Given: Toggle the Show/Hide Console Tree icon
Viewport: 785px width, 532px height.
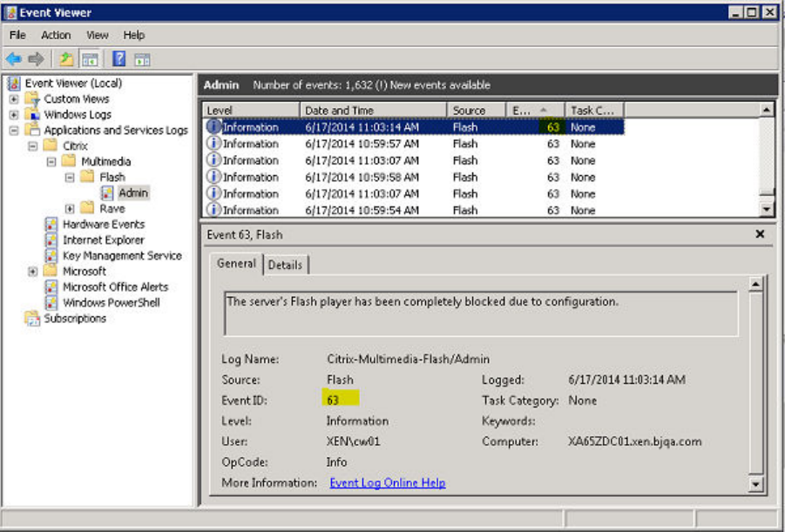Looking at the screenshot, I should 89,59.
